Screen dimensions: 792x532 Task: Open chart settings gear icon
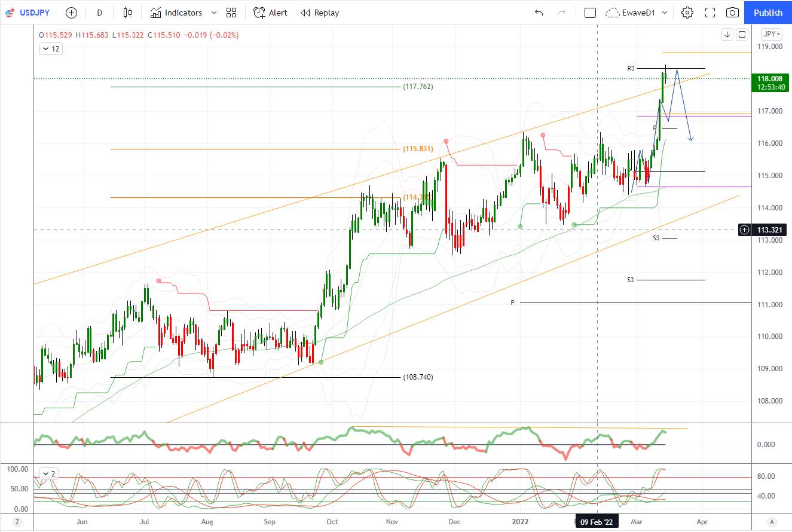[687, 13]
